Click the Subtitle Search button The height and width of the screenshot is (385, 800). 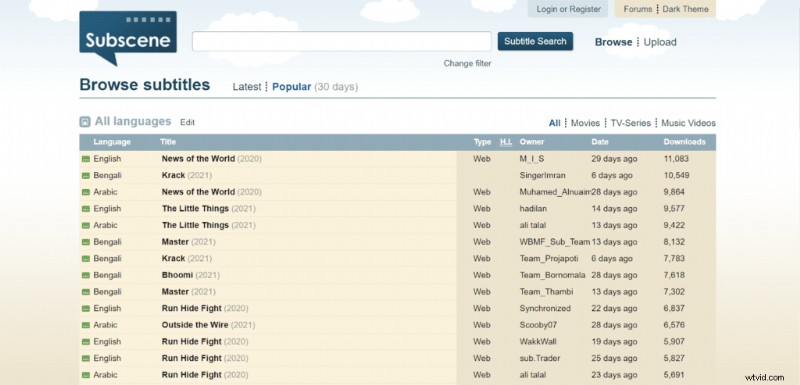(535, 41)
